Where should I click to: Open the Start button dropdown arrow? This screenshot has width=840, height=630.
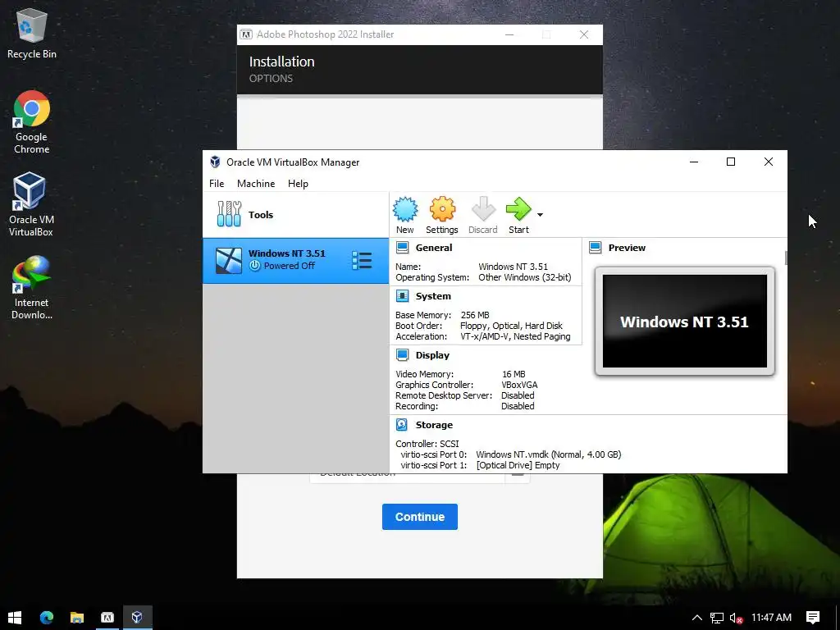(x=540, y=215)
